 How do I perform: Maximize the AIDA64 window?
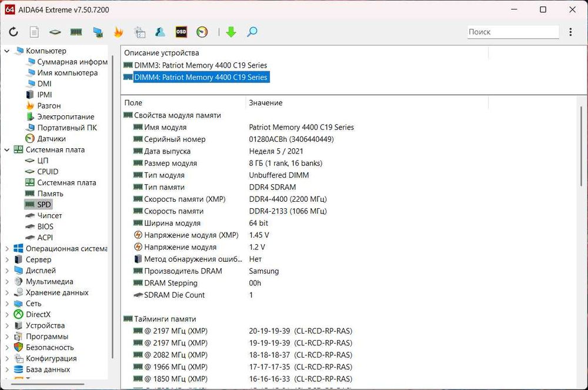pos(543,9)
